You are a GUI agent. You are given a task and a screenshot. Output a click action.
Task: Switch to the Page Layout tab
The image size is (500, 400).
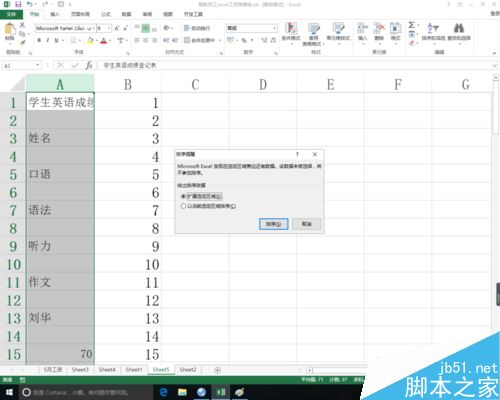point(80,14)
